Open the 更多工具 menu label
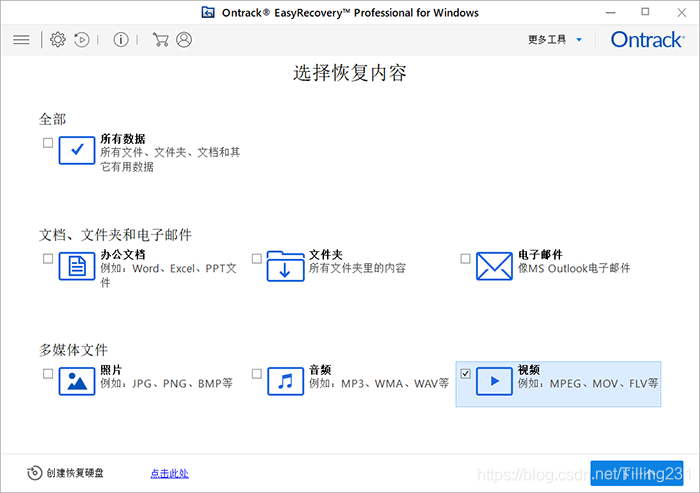This screenshot has height=493, width=700. [x=547, y=40]
